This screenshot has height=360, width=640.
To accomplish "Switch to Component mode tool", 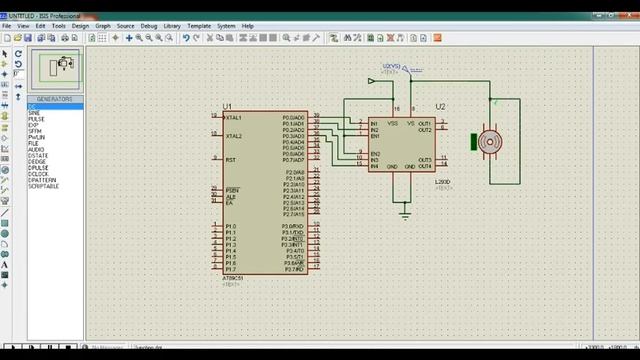I will [5, 64].
